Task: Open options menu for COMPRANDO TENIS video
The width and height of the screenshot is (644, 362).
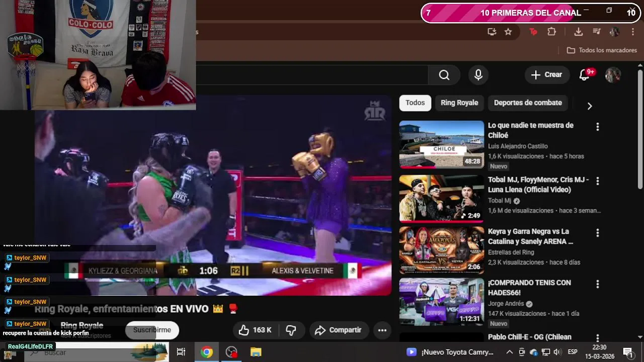Action: [x=598, y=284]
